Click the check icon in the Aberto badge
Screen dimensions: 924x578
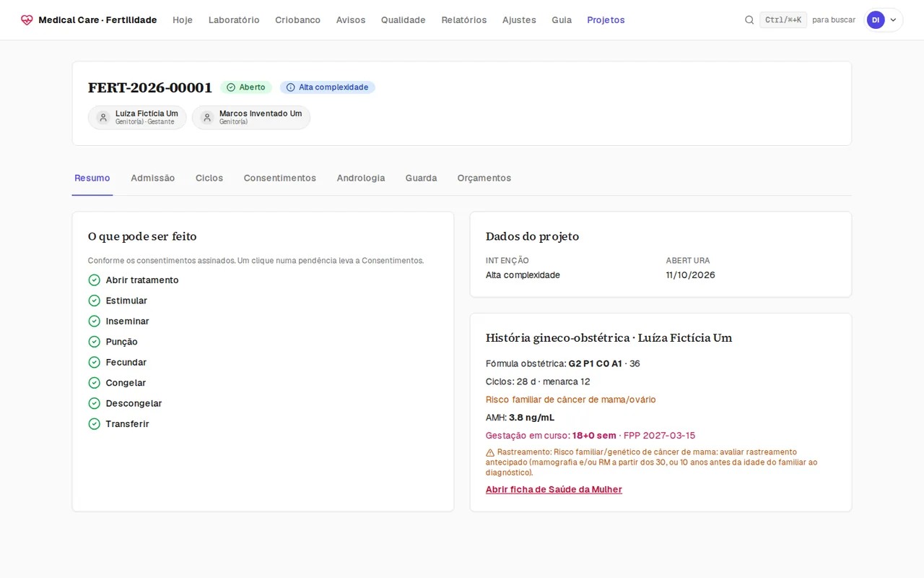click(231, 87)
